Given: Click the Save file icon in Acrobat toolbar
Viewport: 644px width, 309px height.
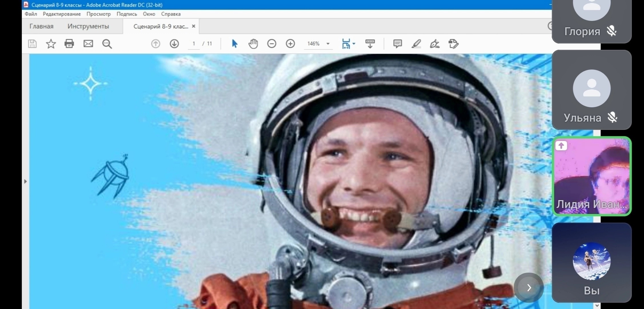Looking at the screenshot, I should click(x=32, y=44).
